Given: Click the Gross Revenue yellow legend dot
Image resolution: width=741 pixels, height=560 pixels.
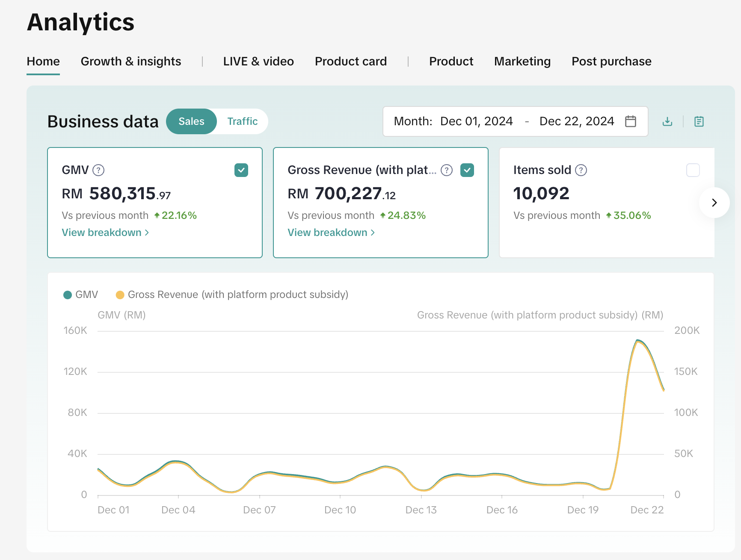Looking at the screenshot, I should [120, 295].
